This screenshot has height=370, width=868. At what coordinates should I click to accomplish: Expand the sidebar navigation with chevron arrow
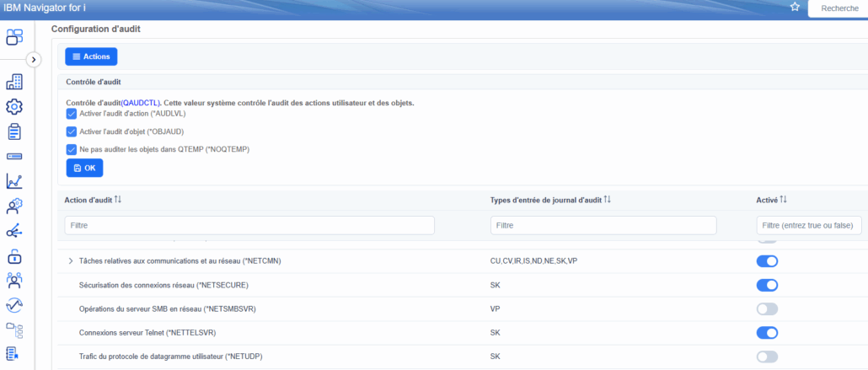[34, 59]
